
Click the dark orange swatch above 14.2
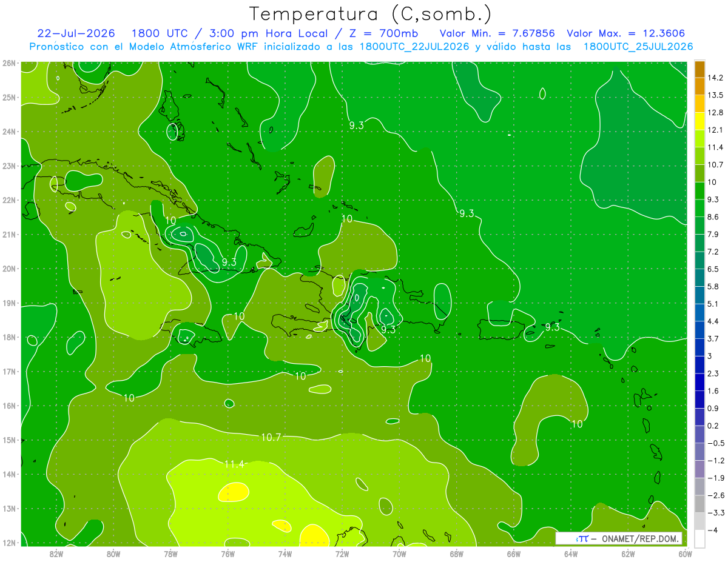point(699,69)
